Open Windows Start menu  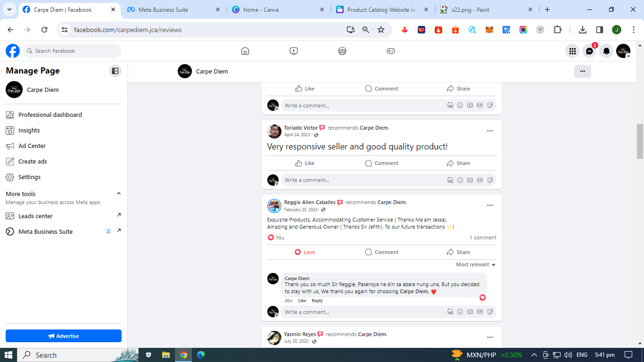[x=8, y=355]
